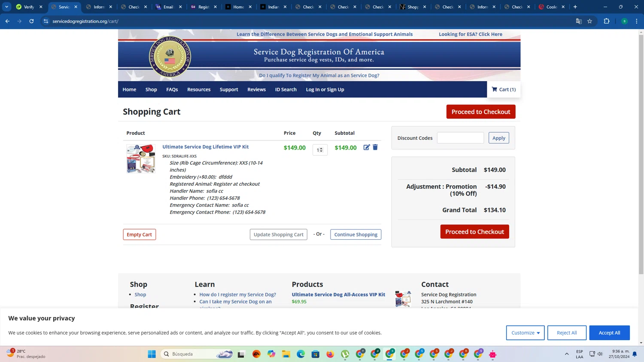View site information icon in address bar
The height and width of the screenshot is (362, 644).
point(46,21)
